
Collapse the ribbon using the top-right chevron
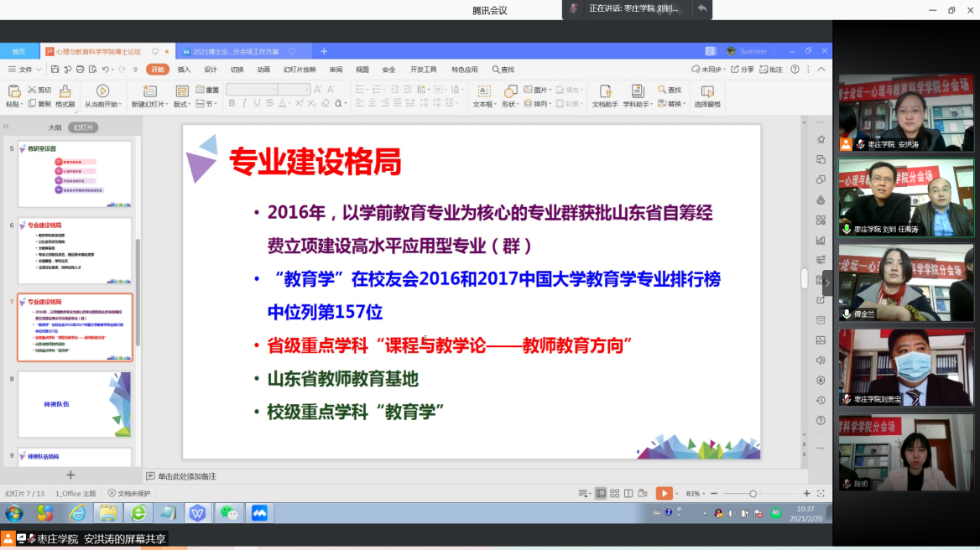pyautogui.click(x=822, y=70)
